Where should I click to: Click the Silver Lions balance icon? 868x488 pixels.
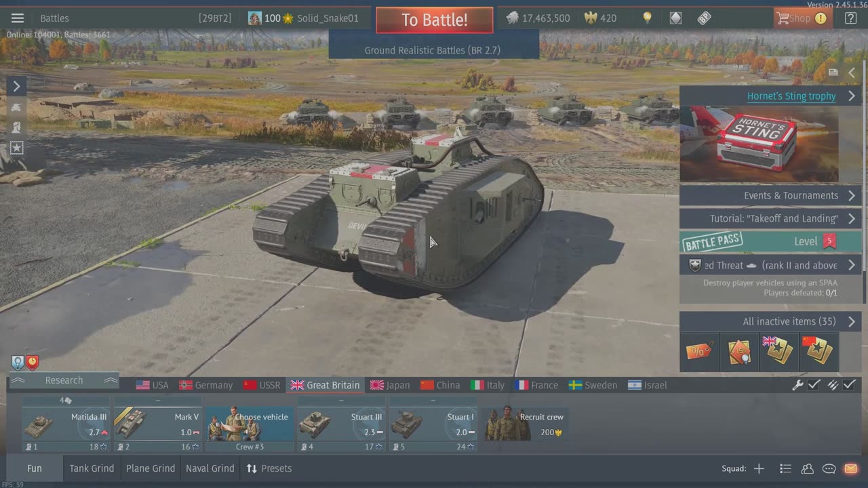pos(513,18)
